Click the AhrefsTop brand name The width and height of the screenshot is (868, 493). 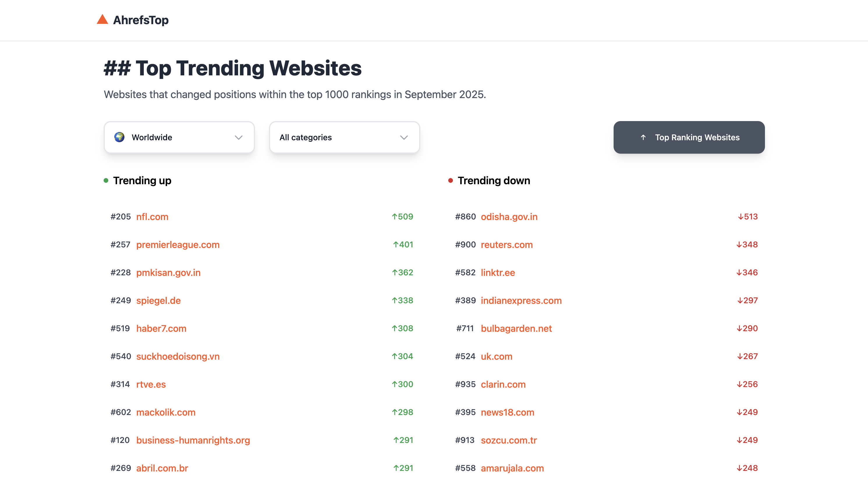click(x=141, y=20)
